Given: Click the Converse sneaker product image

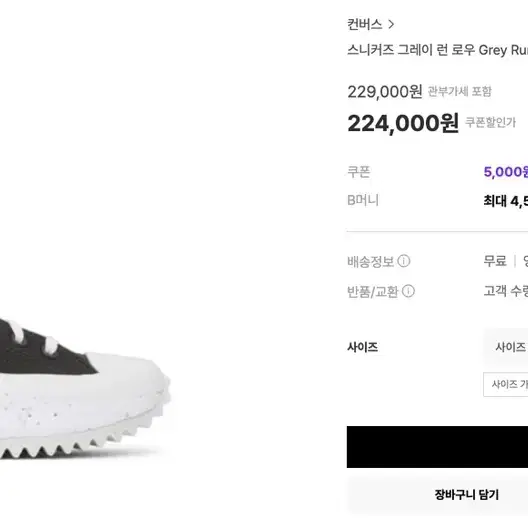Looking at the screenshot, I should 84,389.
